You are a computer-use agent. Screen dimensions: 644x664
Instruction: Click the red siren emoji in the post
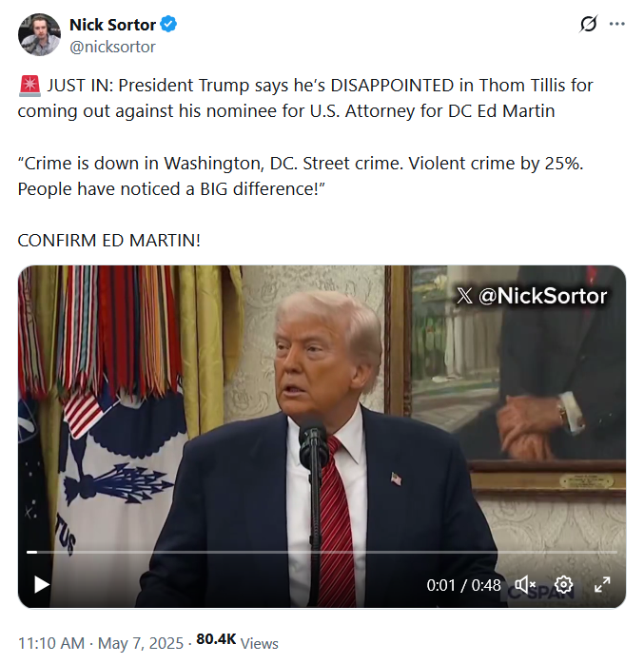[x=29, y=86]
